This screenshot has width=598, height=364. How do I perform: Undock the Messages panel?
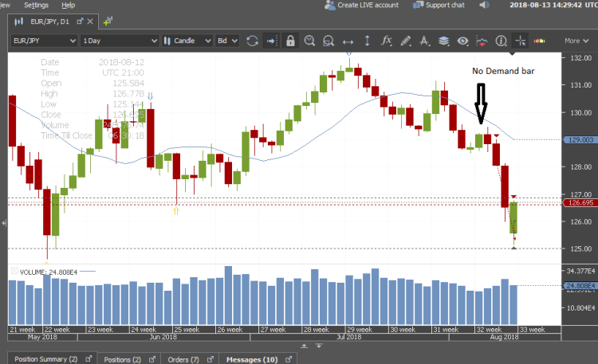pyautogui.click(x=289, y=359)
